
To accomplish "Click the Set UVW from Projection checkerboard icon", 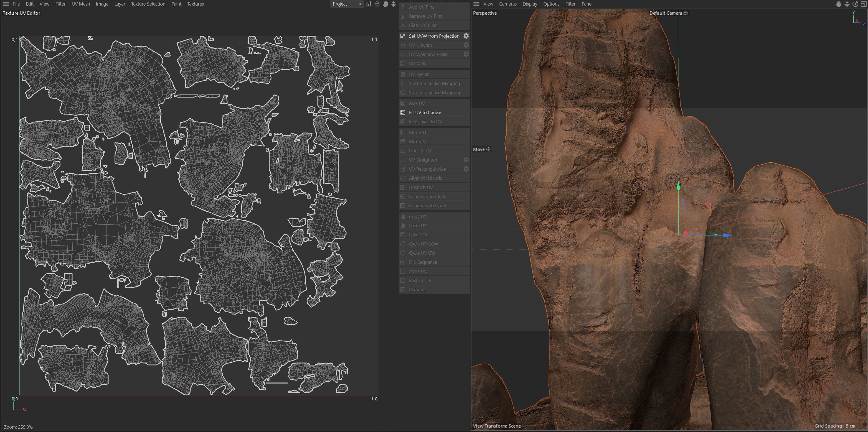I will pyautogui.click(x=403, y=36).
